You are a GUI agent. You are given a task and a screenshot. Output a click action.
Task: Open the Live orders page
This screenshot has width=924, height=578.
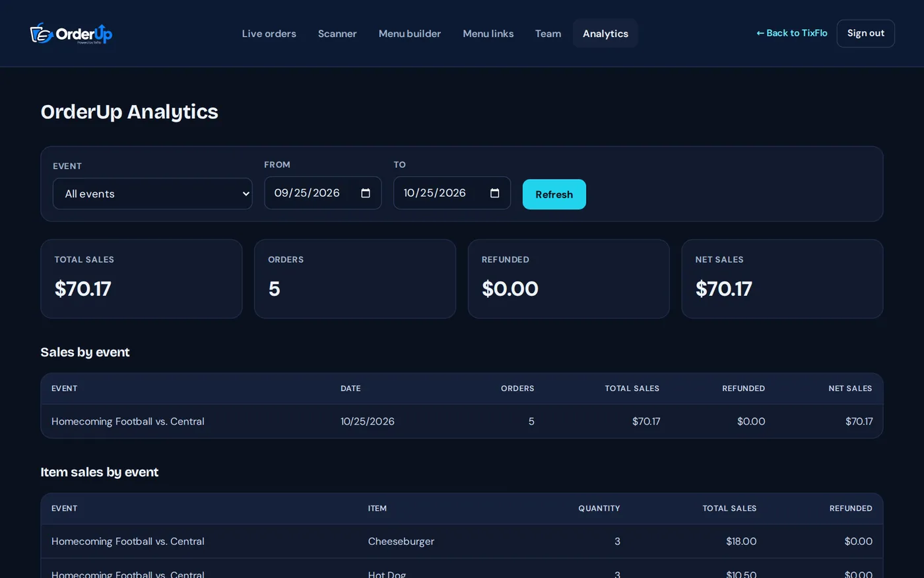(269, 34)
